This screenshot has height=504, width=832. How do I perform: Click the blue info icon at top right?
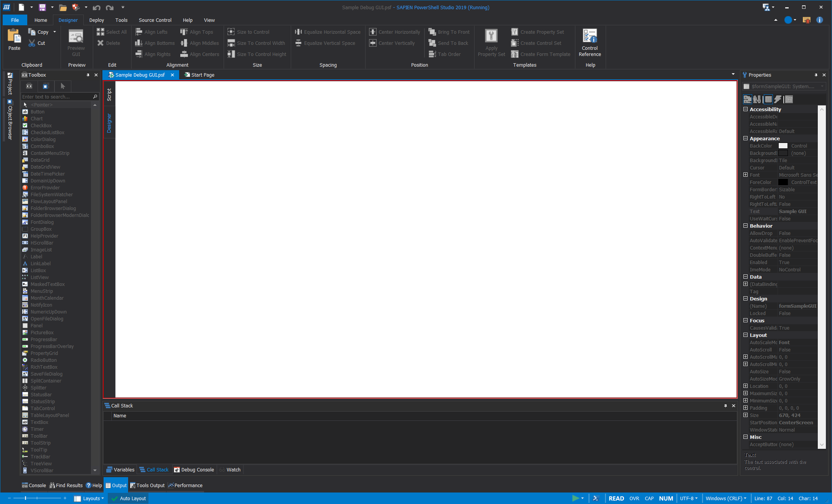click(x=820, y=20)
